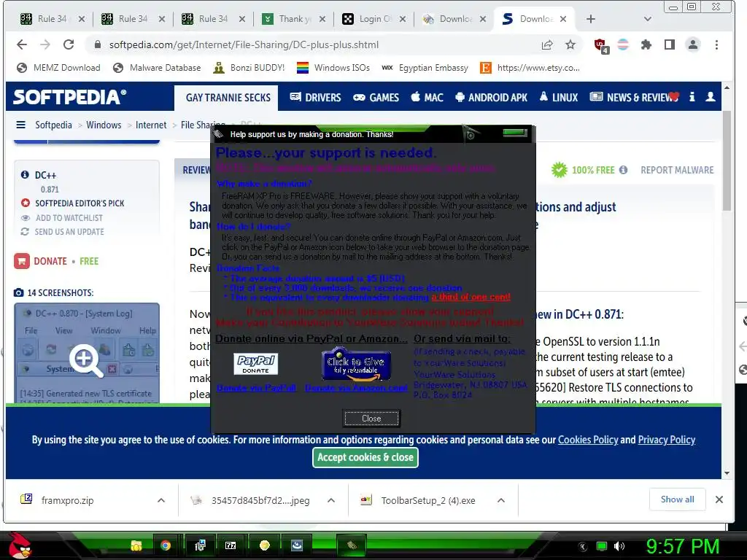
Task: Click the Angry Birds start button
Action: [x=19, y=545]
